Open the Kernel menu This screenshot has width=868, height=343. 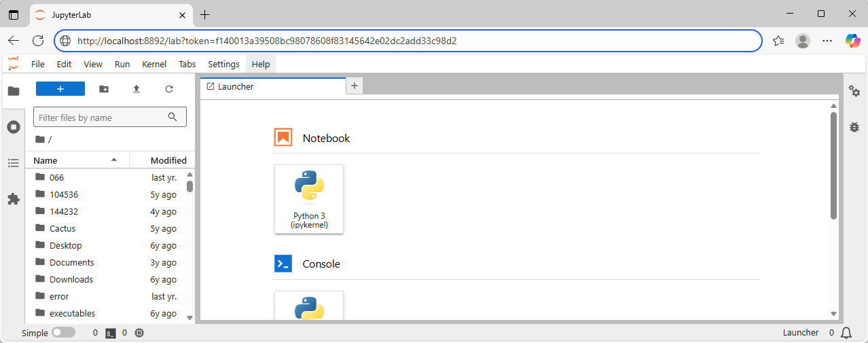pos(154,64)
